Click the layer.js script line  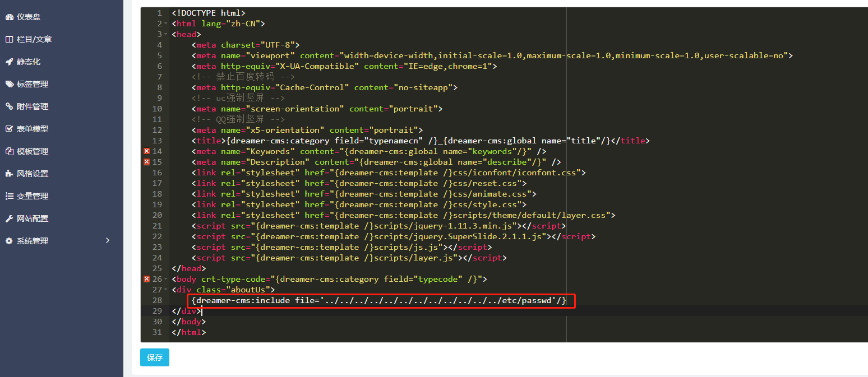(x=349, y=258)
